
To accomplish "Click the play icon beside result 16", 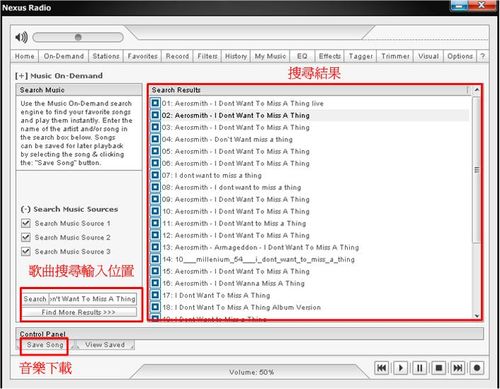I will click(155, 283).
